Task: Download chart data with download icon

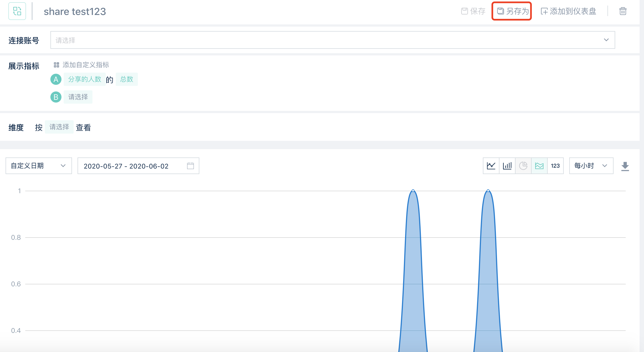Action: [x=625, y=166]
